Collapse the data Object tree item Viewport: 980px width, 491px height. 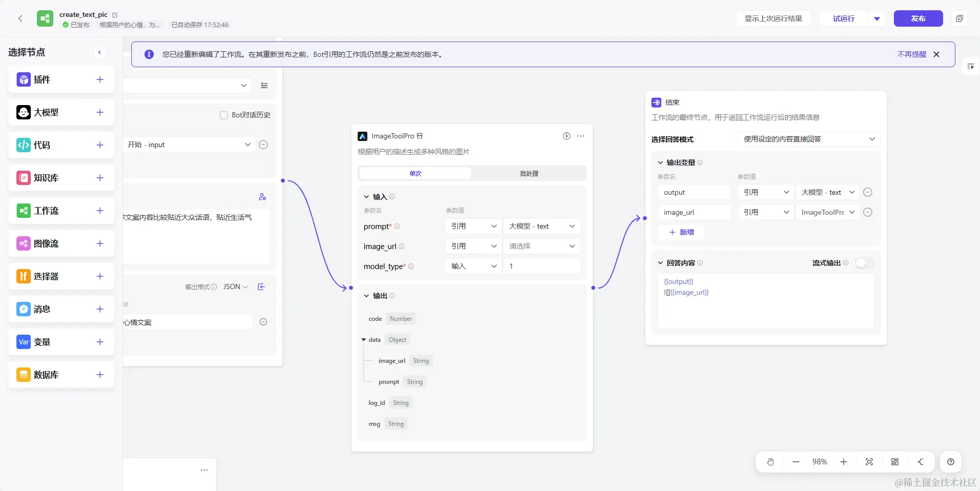pyautogui.click(x=364, y=340)
